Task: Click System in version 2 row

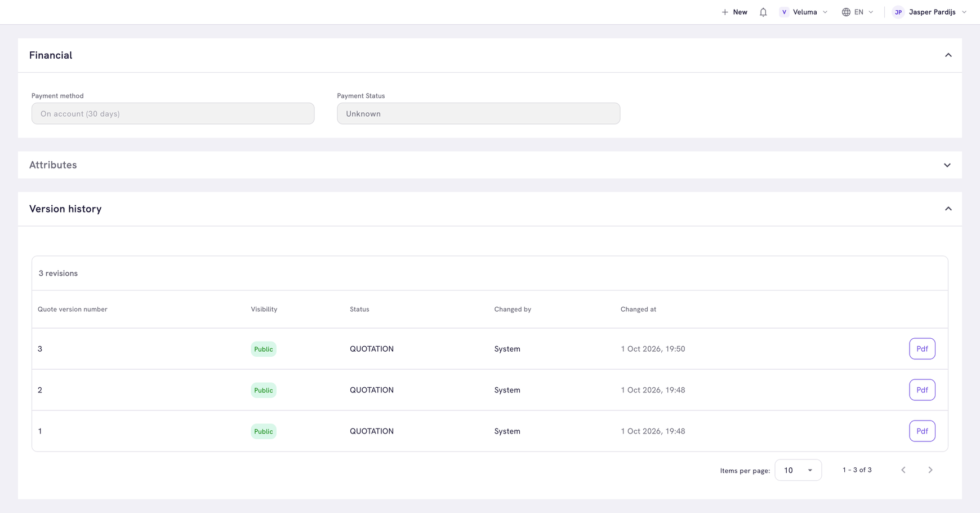Action: click(507, 390)
